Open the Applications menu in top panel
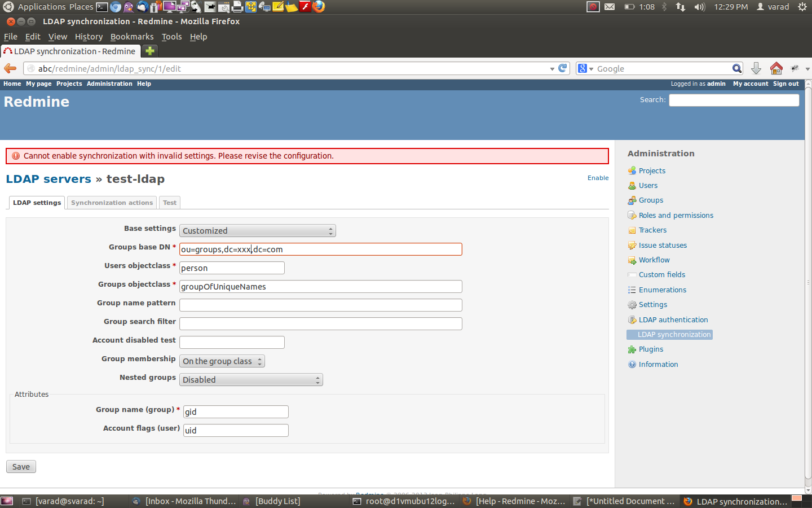This screenshot has height=508, width=812. coord(41,7)
